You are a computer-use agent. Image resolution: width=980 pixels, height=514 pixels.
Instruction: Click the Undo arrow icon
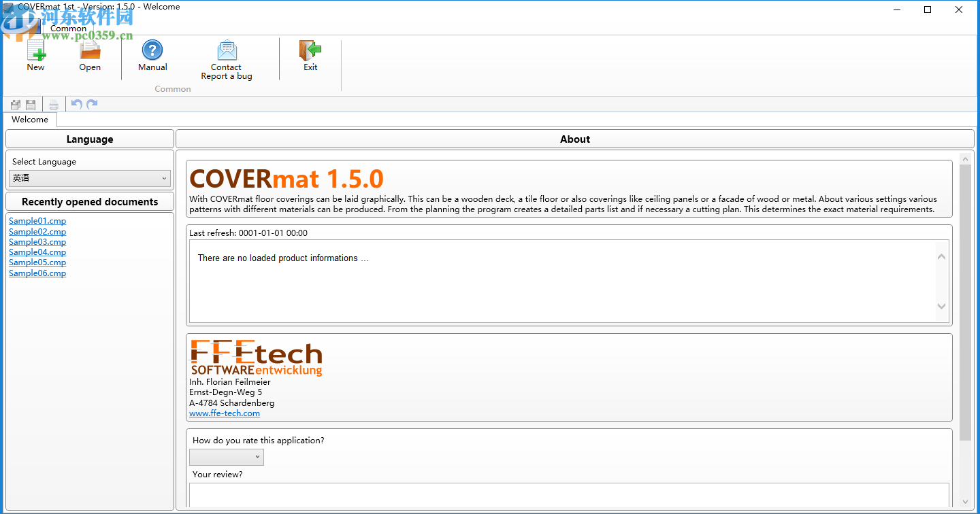[77, 104]
